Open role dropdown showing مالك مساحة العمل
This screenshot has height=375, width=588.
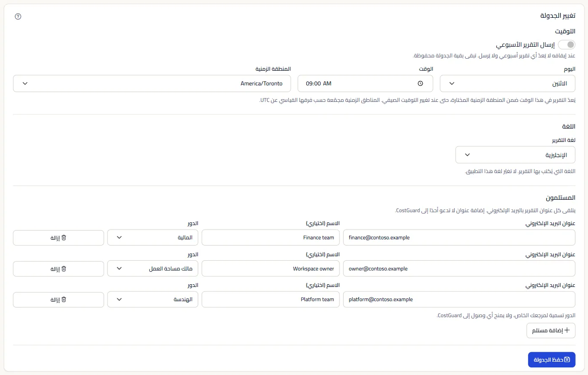pos(153,269)
